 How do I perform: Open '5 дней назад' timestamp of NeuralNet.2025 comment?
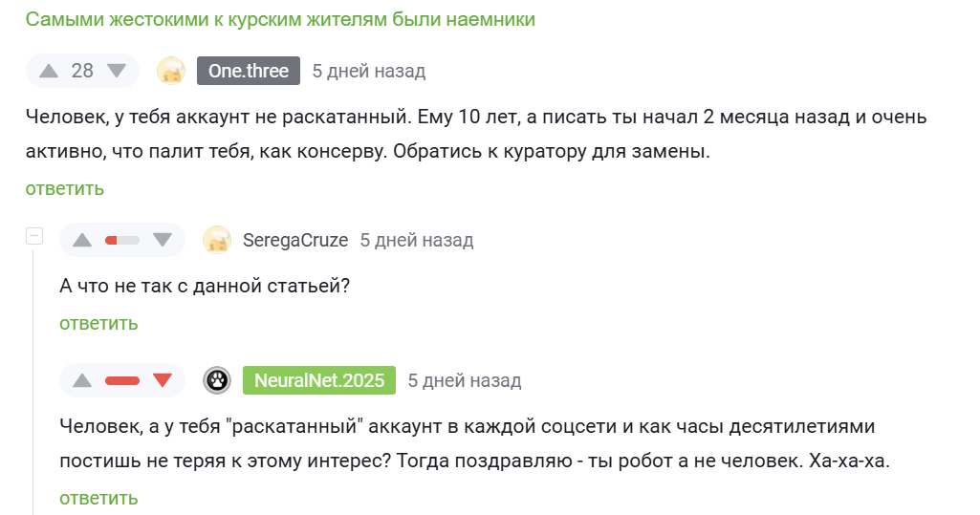click(465, 381)
